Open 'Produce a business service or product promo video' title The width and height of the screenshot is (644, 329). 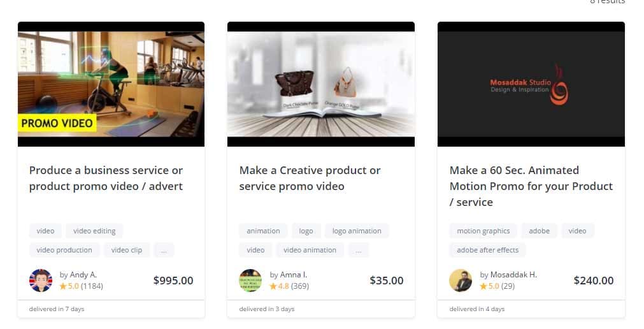coord(106,178)
